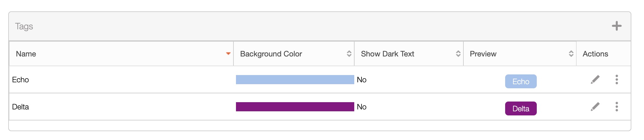Click the Delta preview tag badge
Viewport: 644px width, 140px height.
(x=521, y=109)
